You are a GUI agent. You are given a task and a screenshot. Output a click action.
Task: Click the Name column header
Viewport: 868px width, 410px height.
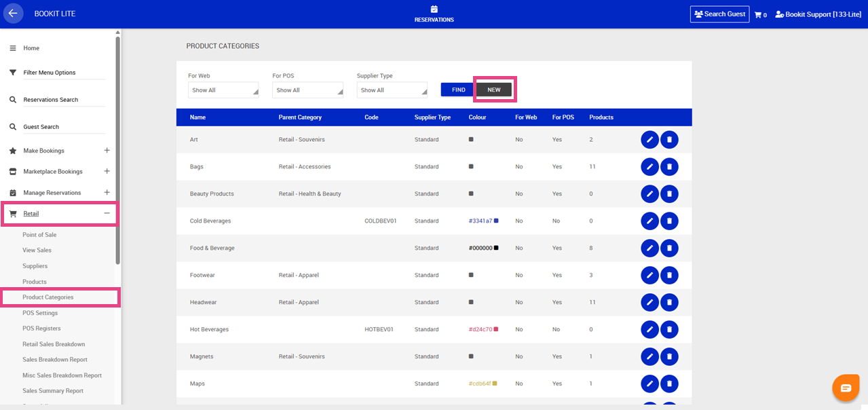[x=197, y=117]
